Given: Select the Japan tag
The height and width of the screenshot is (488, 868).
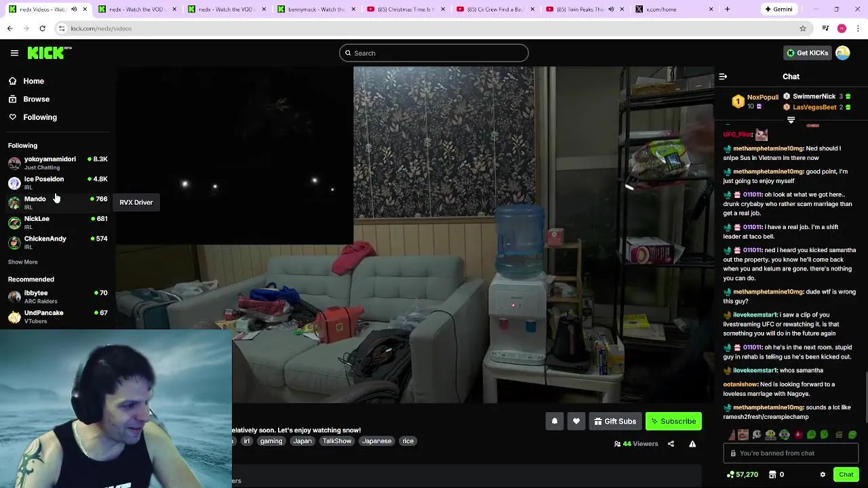Looking at the screenshot, I should pyautogui.click(x=302, y=441).
